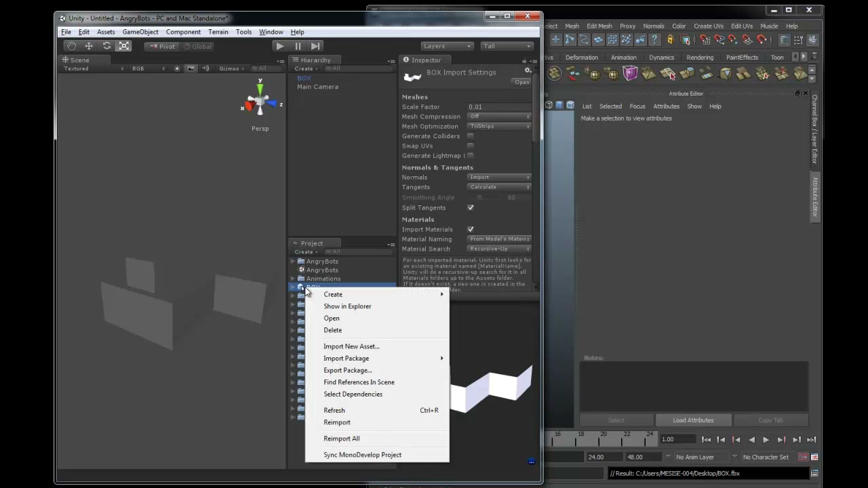Viewport: 868px width, 488px height.
Task: Open the Hierarchy Create dropdown
Action: click(x=305, y=68)
